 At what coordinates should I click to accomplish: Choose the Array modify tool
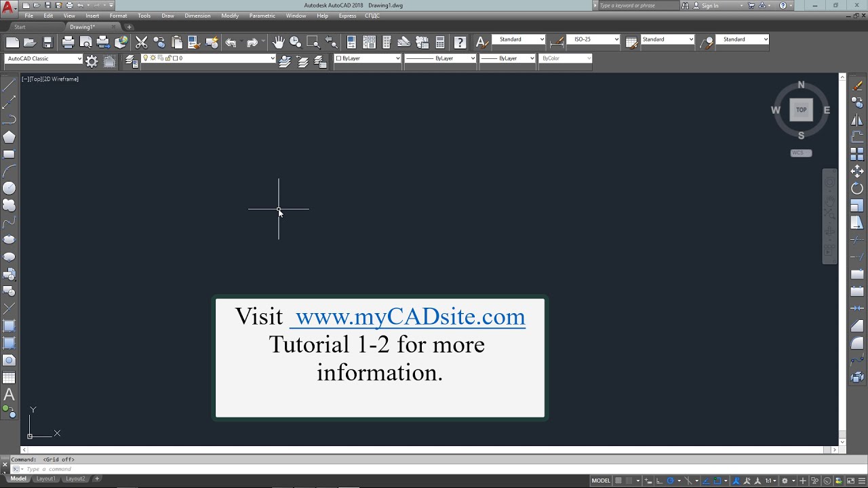857,154
